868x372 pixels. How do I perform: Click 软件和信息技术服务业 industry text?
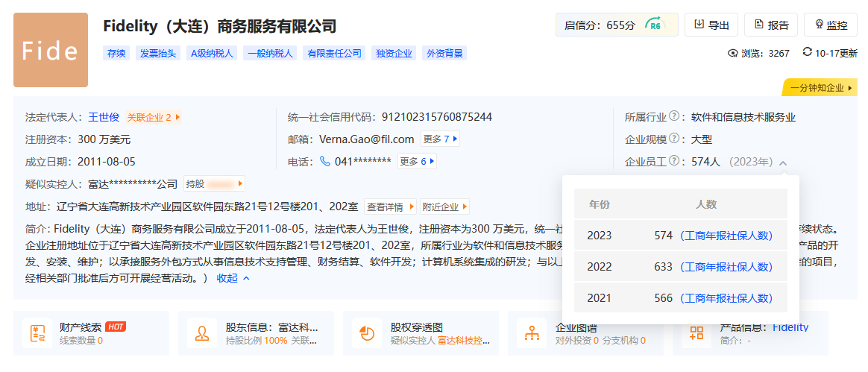coord(743,117)
